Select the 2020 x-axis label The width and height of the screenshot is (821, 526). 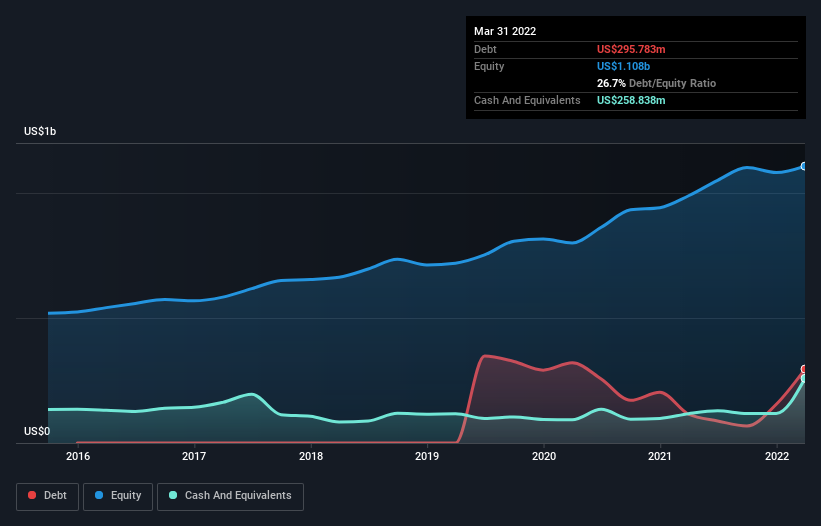pyautogui.click(x=544, y=456)
